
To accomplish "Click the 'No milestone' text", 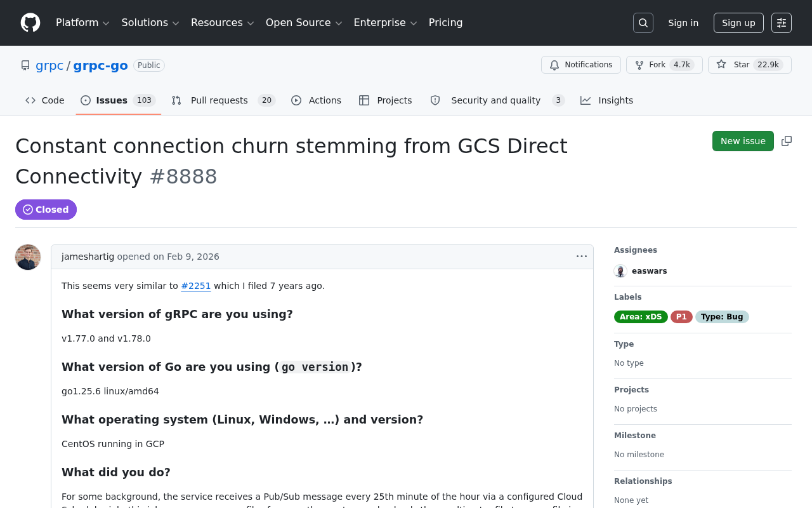I will click(x=639, y=455).
